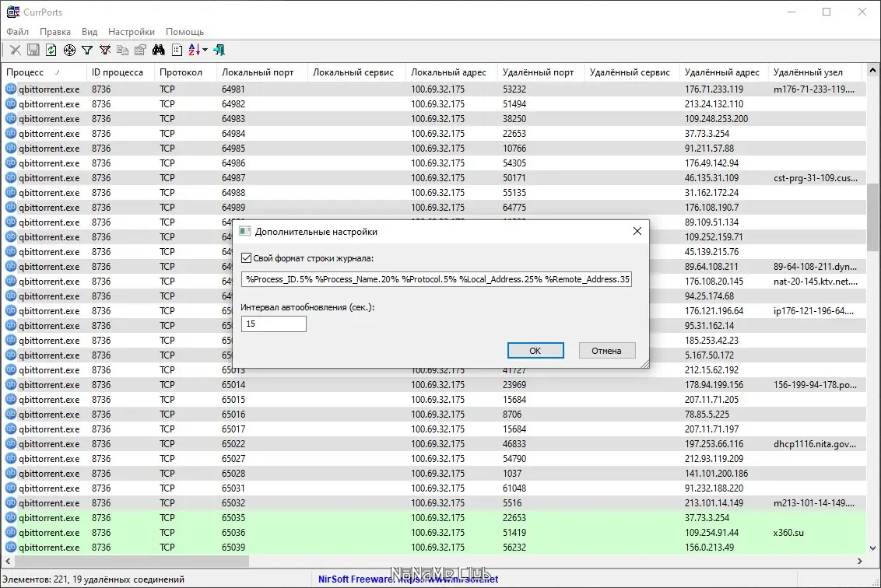881x588 pixels.
Task: Select the green row with local port 65036
Action: (433, 533)
